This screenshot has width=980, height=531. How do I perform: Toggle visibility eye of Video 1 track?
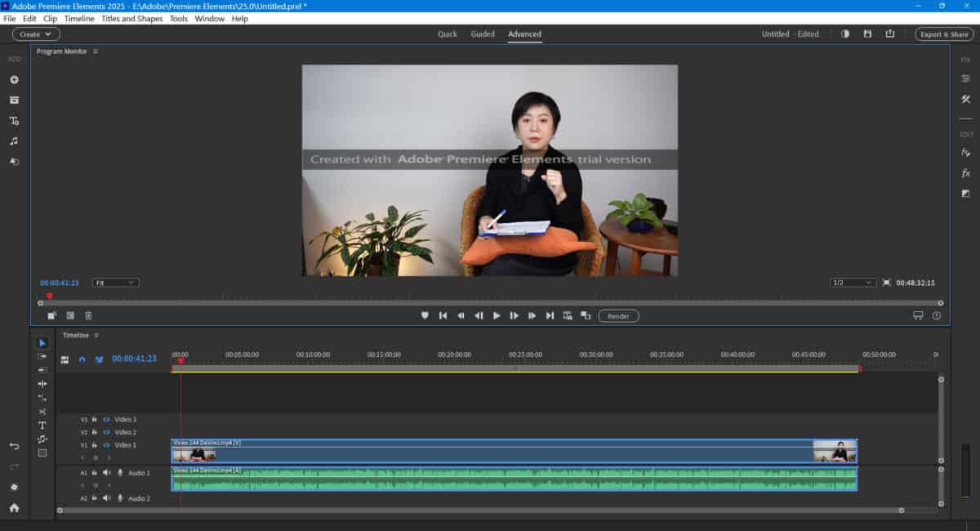click(106, 445)
